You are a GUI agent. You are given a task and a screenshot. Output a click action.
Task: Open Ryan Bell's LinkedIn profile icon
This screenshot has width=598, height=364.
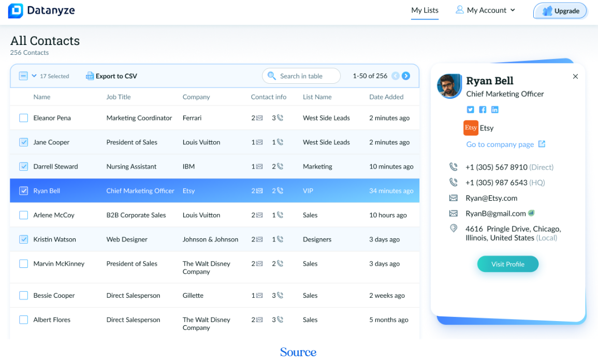click(x=494, y=110)
